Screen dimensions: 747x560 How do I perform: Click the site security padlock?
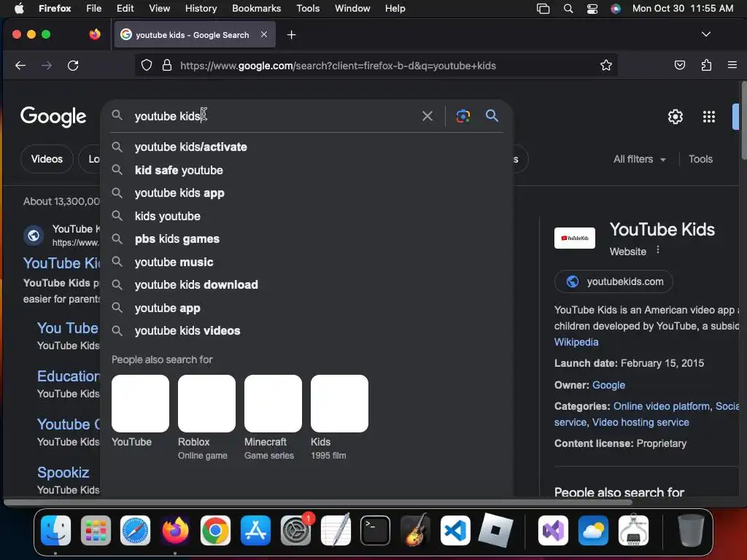(167, 65)
